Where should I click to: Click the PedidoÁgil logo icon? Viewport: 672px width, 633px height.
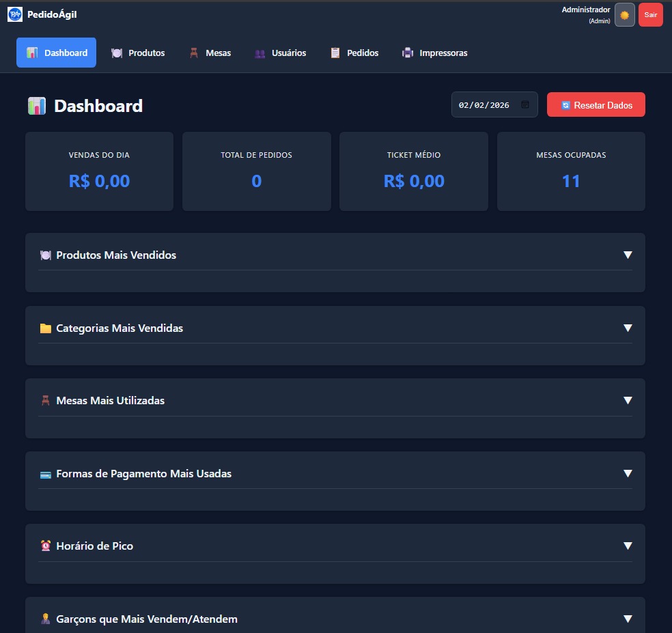tap(14, 14)
